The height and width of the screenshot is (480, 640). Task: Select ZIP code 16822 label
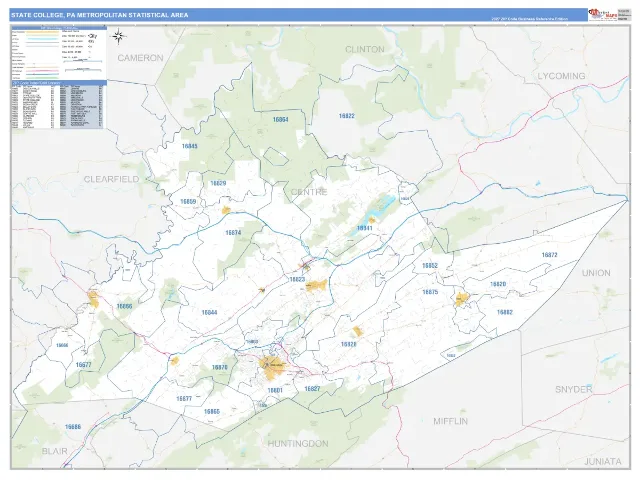(x=347, y=116)
